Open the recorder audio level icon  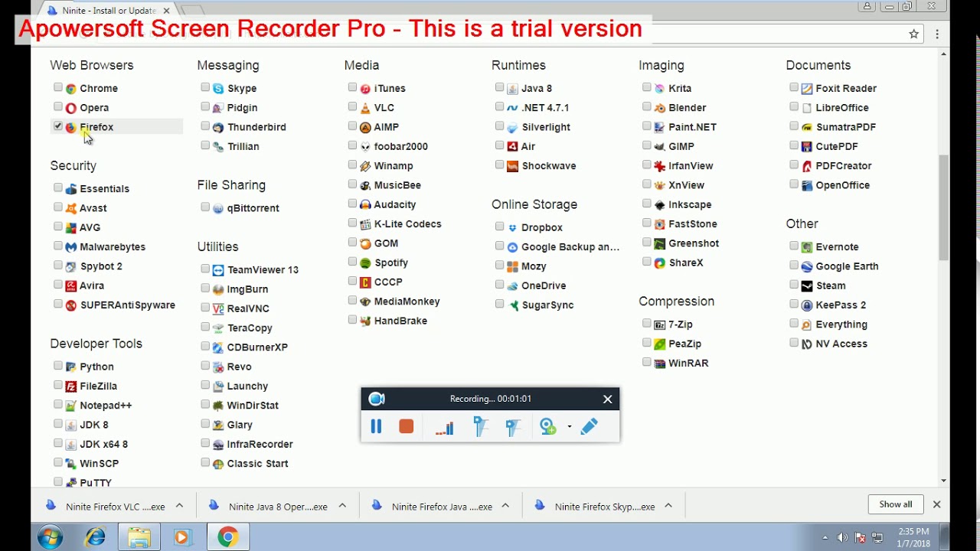click(x=445, y=428)
